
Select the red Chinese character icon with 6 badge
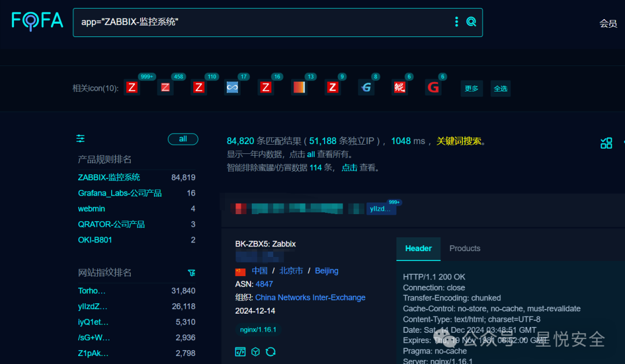(400, 87)
